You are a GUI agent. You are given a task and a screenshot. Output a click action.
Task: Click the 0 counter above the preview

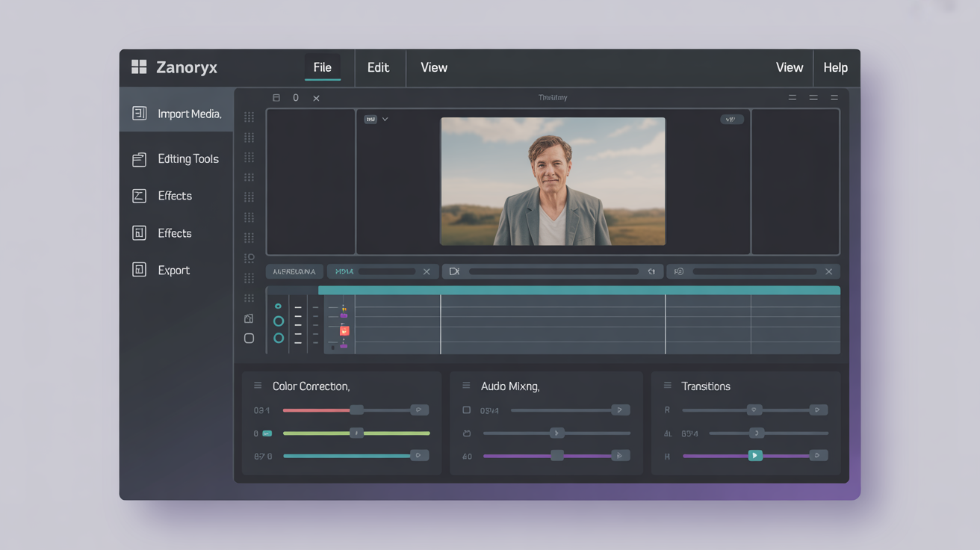(x=296, y=98)
